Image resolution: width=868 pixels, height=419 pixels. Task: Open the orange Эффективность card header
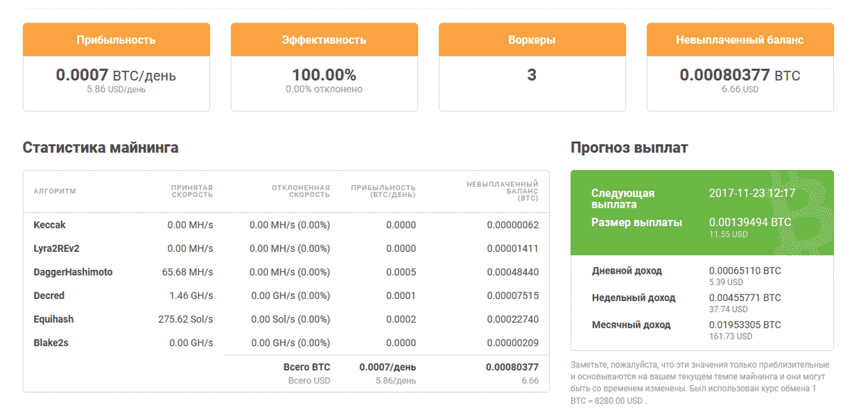tap(324, 40)
